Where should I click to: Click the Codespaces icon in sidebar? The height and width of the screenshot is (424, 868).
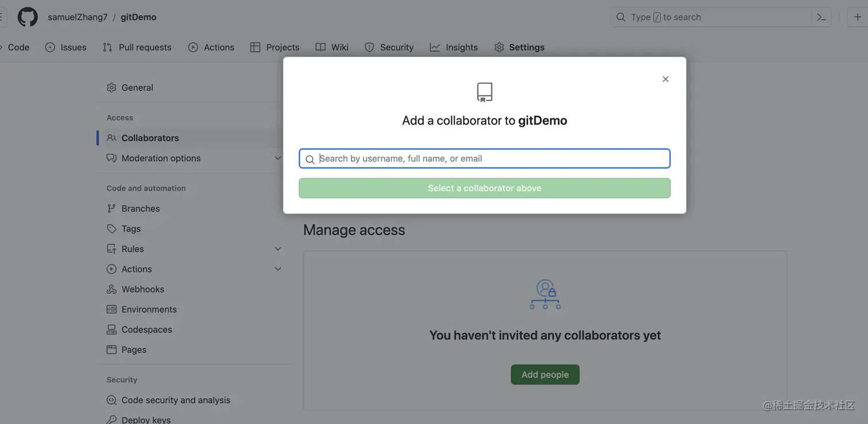pyautogui.click(x=111, y=329)
